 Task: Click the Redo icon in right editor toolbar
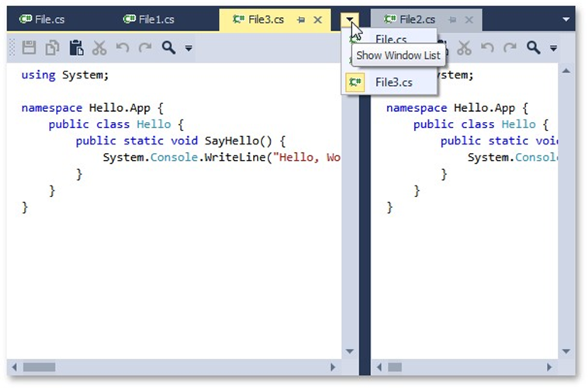pos(510,48)
